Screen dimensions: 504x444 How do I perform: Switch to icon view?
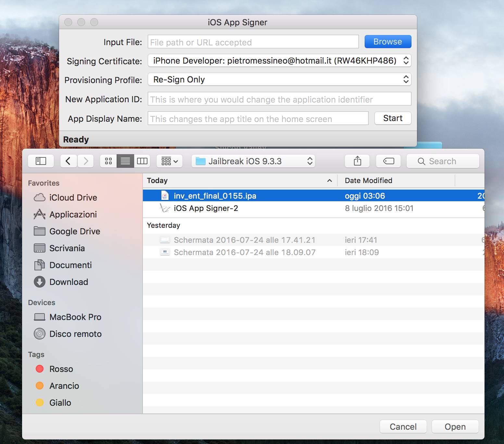[108, 161]
